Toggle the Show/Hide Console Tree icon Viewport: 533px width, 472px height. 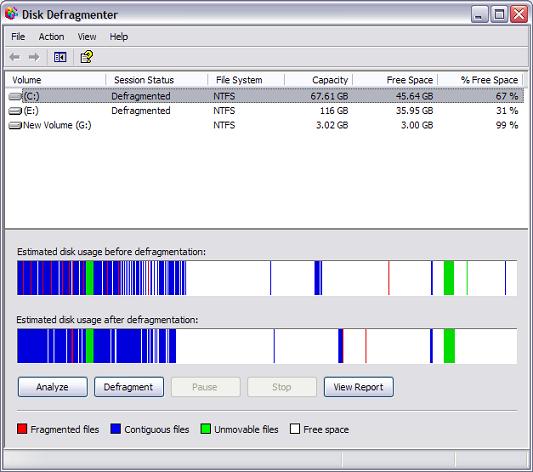click(60, 57)
